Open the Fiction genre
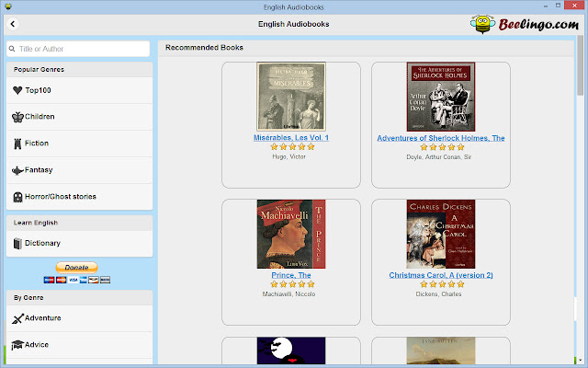Image resolution: width=588 pixels, height=368 pixels. 80,144
